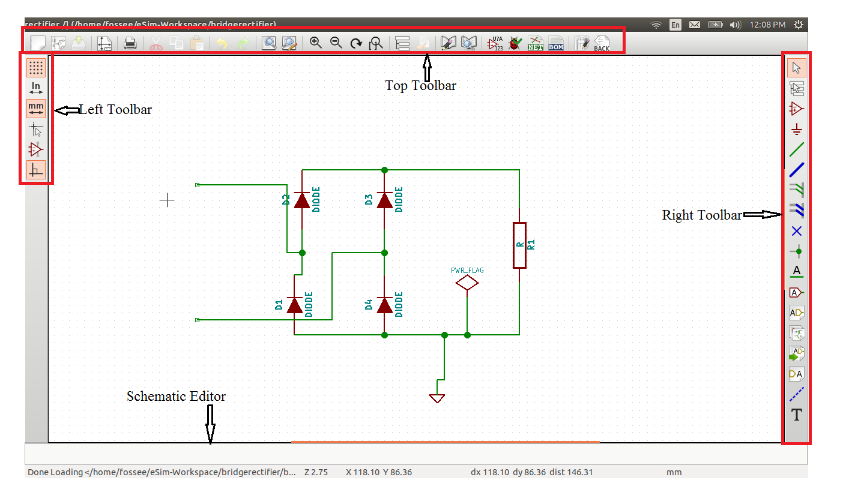The height and width of the screenshot is (504, 843).
Task: Select the green Place wire tool
Action: (x=796, y=149)
